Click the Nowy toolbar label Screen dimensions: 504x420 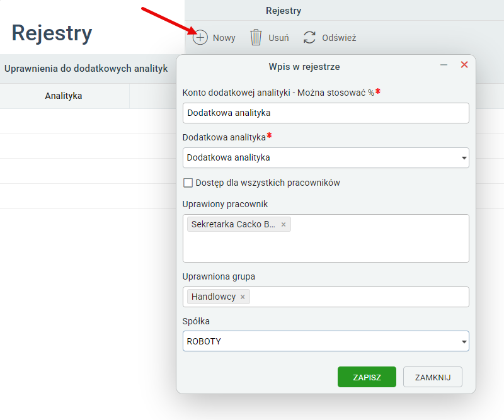click(x=224, y=38)
